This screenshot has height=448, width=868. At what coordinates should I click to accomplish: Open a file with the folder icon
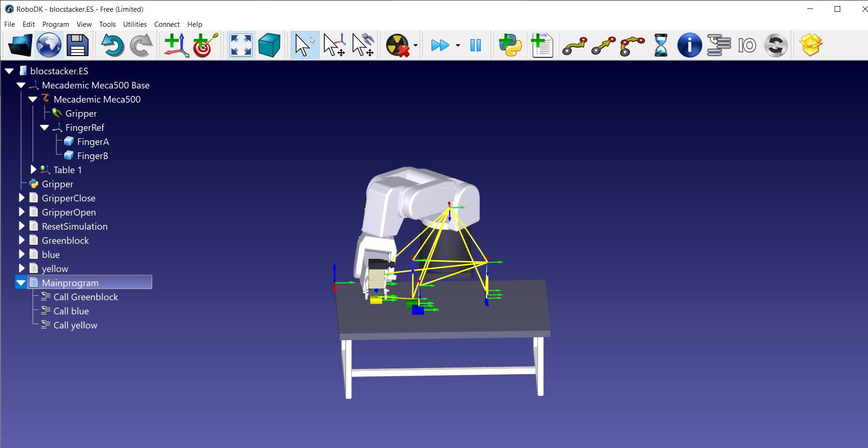coord(20,45)
